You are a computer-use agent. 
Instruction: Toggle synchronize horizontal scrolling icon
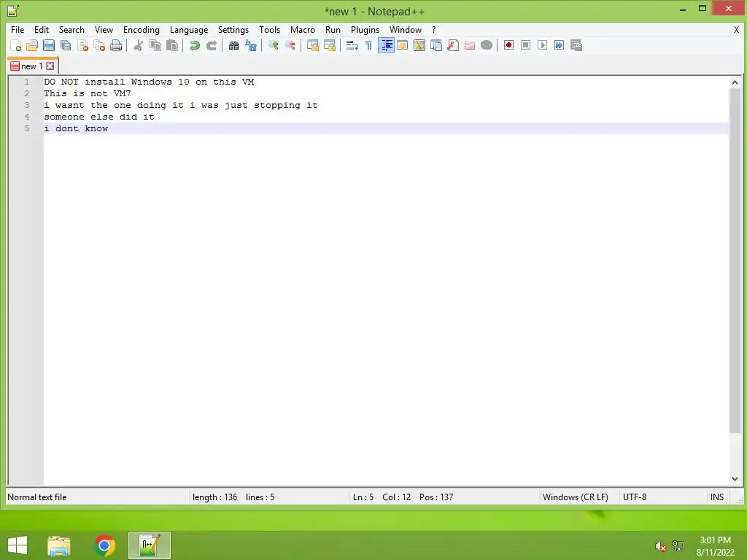tap(329, 45)
